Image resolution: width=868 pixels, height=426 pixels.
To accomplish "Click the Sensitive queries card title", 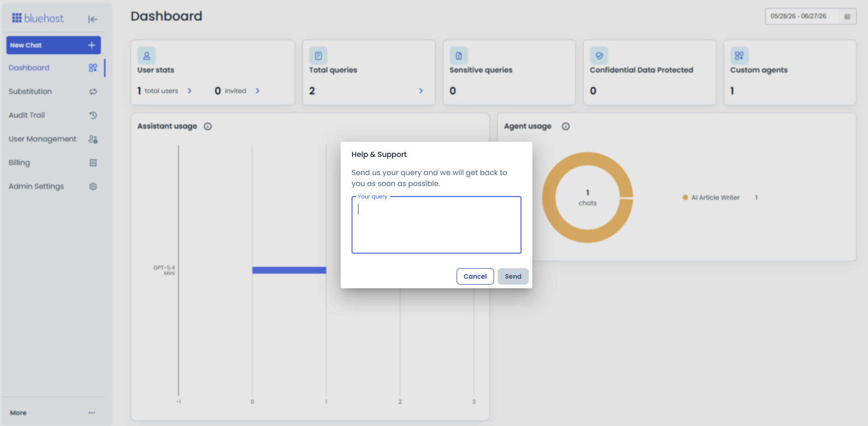I will (481, 70).
